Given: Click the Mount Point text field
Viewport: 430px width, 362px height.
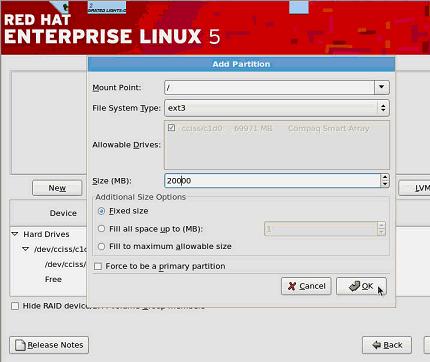Looking at the screenshot, I should pyautogui.click(x=269, y=87).
